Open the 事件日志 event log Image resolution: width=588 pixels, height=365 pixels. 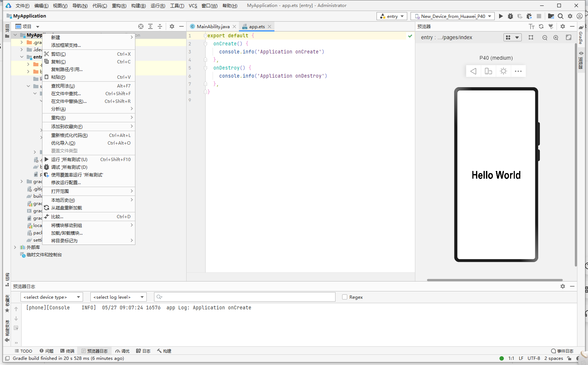(x=562, y=351)
